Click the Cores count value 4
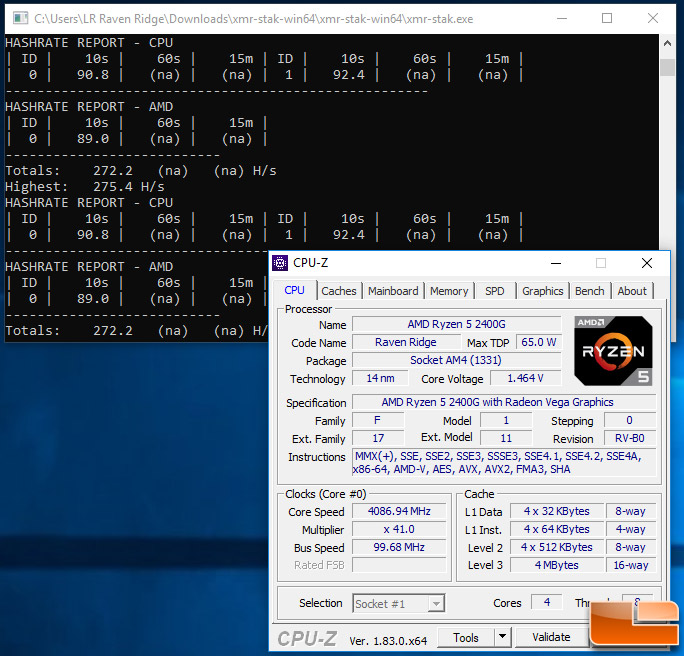Screen dimensions: 684x656 pyautogui.click(x=547, y=603)
